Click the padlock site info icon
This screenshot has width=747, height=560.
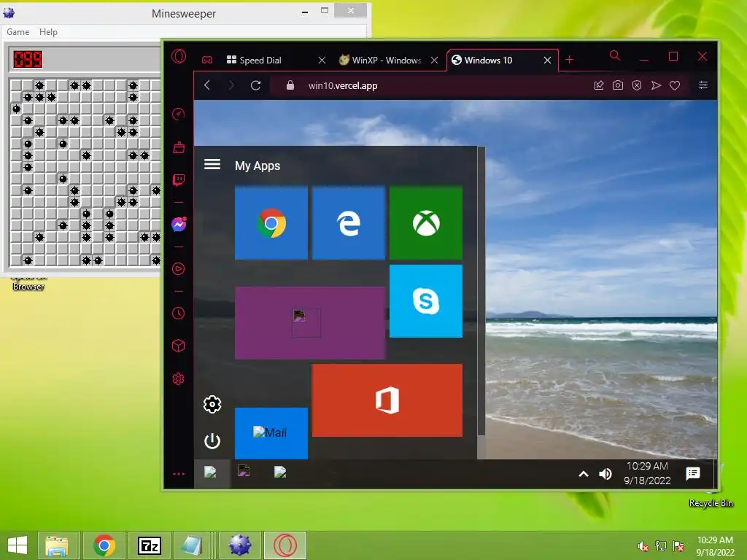coord(290,85)
